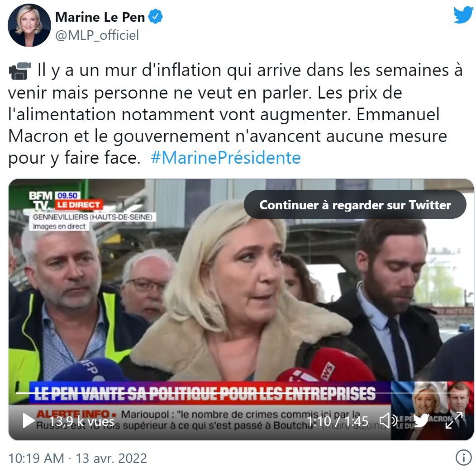Click "Continuer à regarder sur Twitter" button
The image size is (476, 467).
[355, 205]
